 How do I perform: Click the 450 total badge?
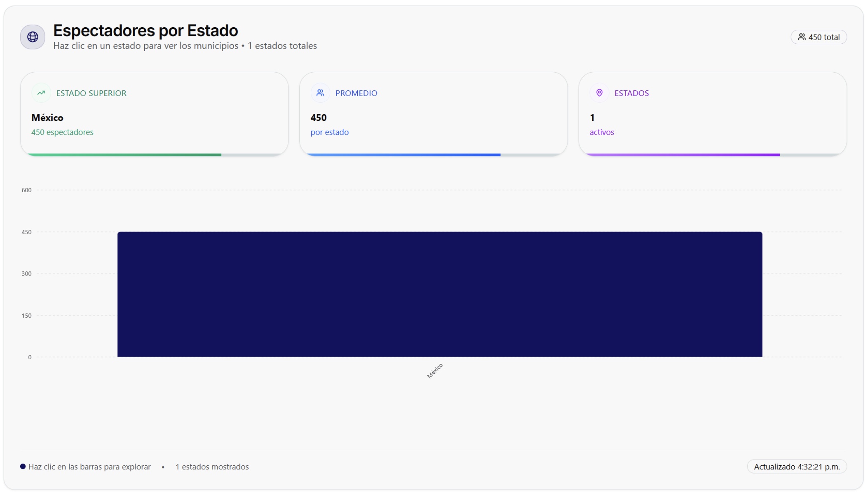tap(819, 37)
